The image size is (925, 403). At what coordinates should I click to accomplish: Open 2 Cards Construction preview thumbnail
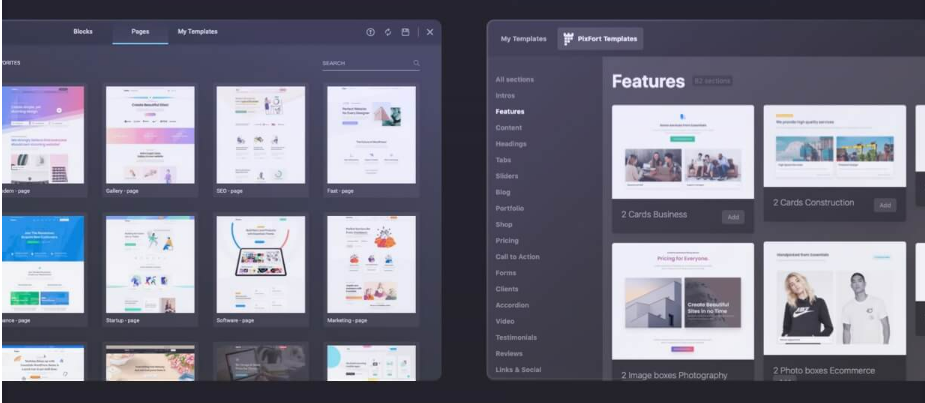coord(835,146)
